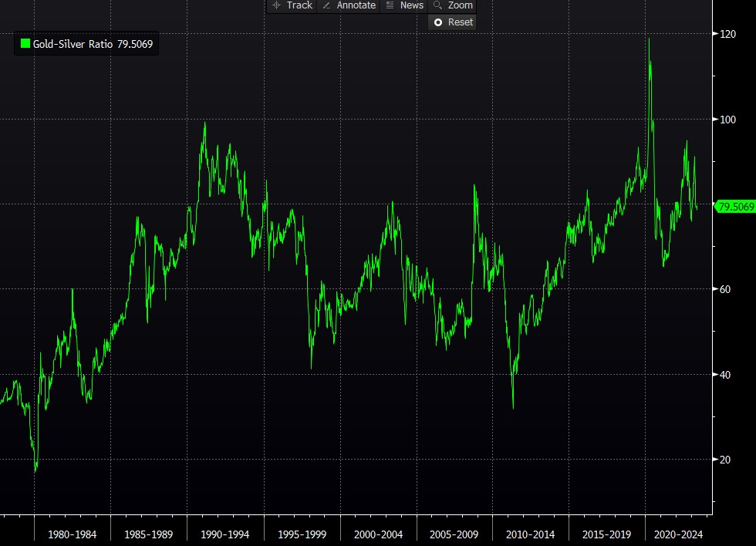Click the Reset radio circle

pyautogui.click(x=438, y=22)
